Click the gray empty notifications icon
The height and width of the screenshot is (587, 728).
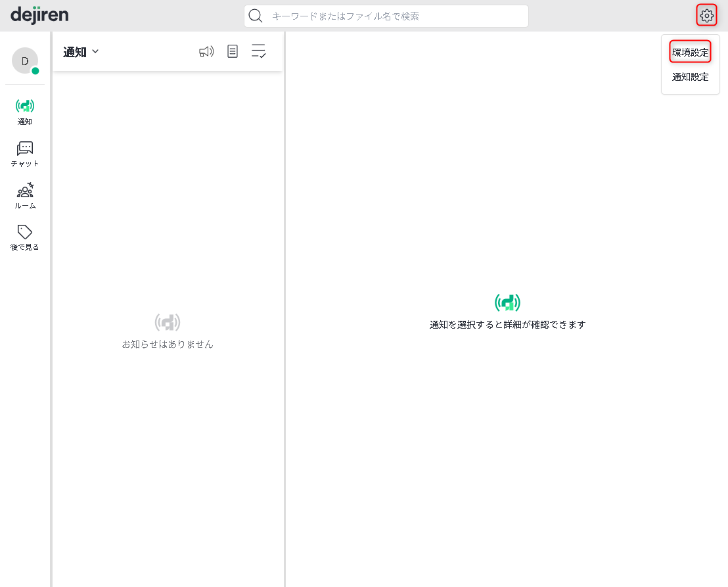pos(168,322)
